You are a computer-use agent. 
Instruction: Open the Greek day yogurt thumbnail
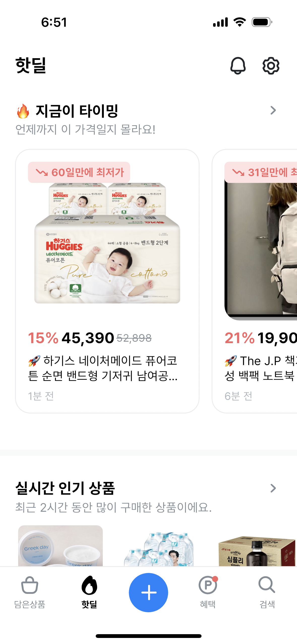tap(60, 546)
